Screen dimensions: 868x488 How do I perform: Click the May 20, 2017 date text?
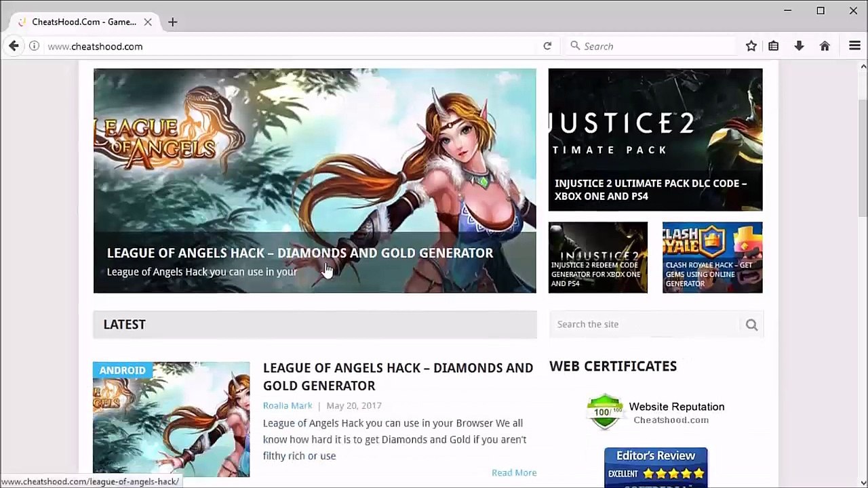point(354,405)
